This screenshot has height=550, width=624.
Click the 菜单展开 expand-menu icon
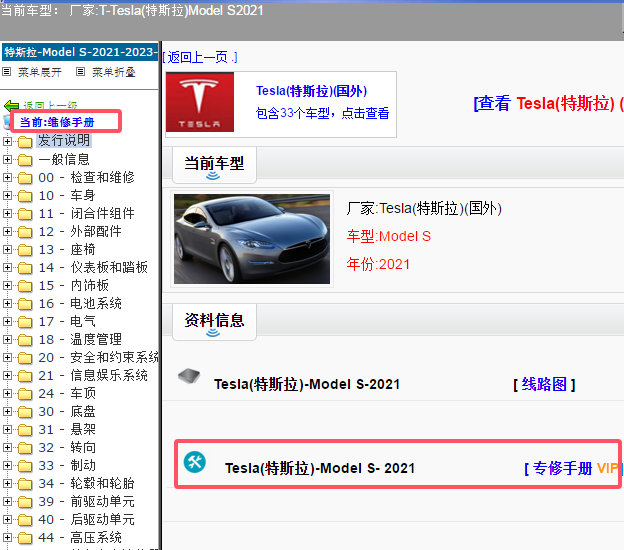(6, 72)
